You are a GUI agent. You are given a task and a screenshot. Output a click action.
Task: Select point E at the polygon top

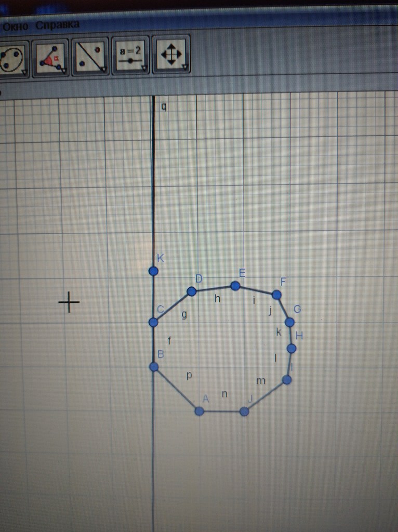click(235, 286)
